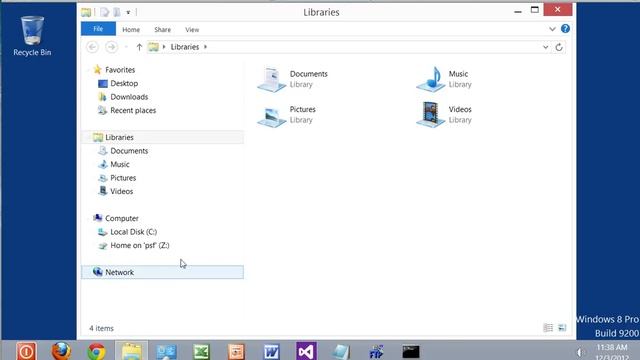This screenshot has height=360, width=640.
Task: Expand the arrow after Libraries in breadcrumb
Action: point(205,47)
